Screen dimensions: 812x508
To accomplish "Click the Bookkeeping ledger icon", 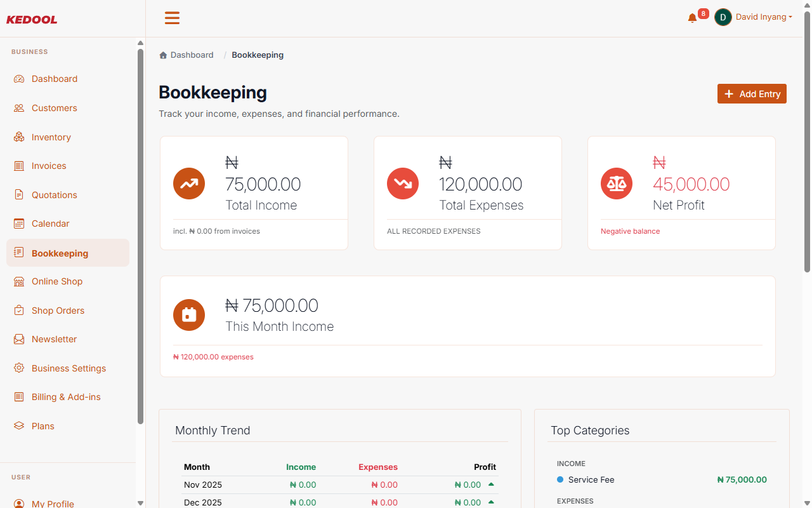I will click(19, 253).
